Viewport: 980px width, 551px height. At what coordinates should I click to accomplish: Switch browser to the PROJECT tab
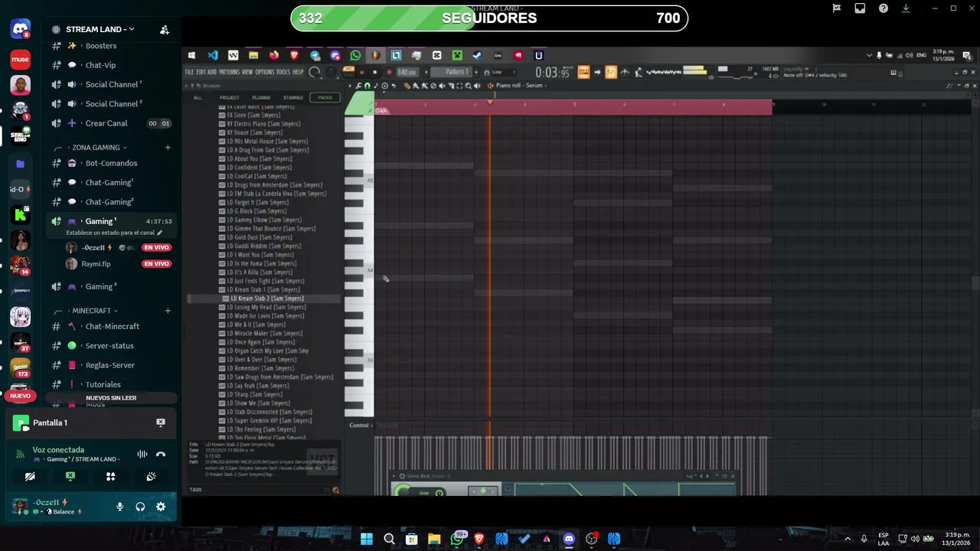[229, 98]
